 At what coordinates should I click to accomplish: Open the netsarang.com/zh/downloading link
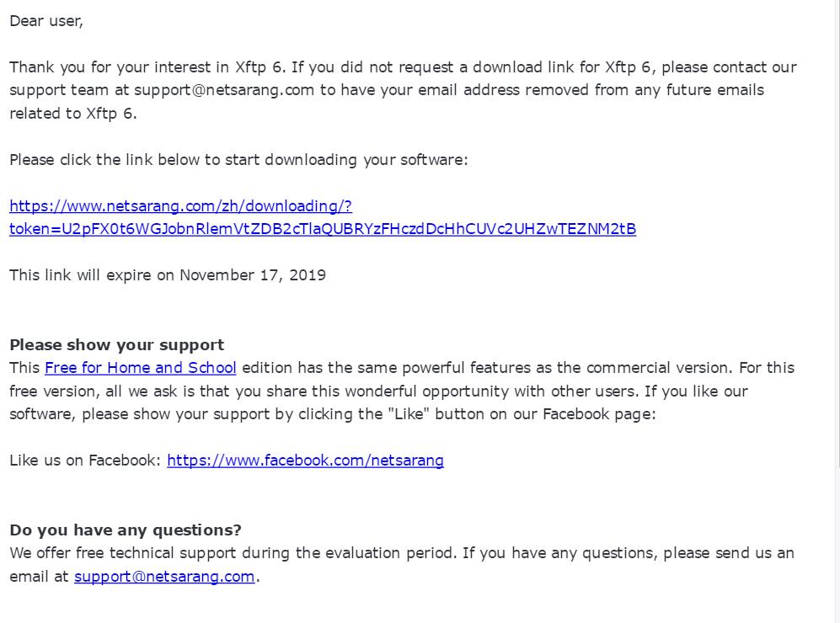click(180, 206)
